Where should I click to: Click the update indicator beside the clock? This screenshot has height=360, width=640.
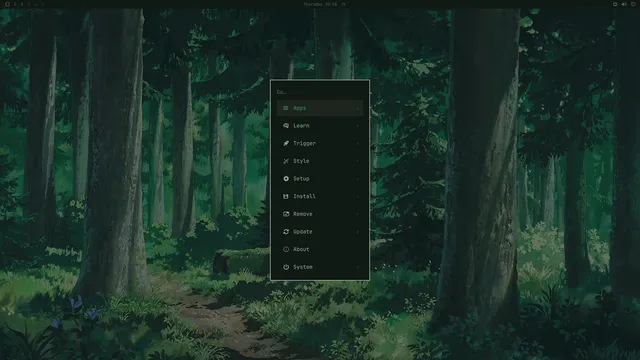(x=343, y=4)
